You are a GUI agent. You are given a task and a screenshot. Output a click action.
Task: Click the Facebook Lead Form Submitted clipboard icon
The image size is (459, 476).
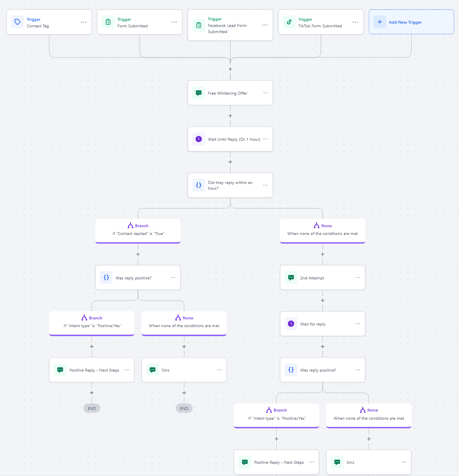click(199, 25)
